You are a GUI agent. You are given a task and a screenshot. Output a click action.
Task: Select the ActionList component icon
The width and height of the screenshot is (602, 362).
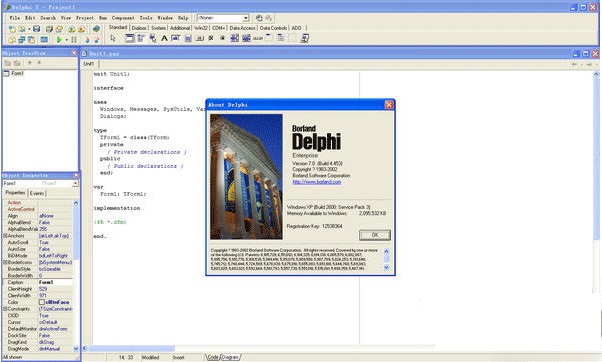[x=304, y=38]
